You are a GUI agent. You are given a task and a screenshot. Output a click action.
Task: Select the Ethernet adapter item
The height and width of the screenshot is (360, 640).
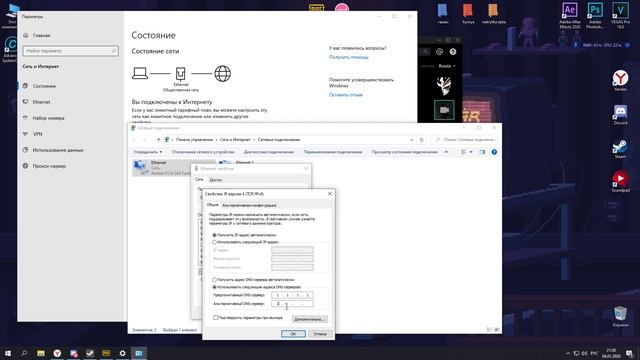click(162, 168)
